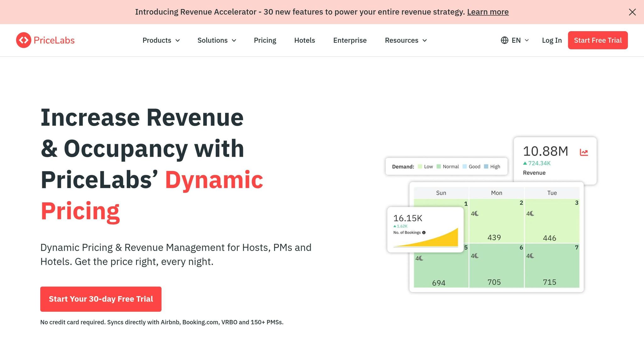
Task: Navigate to the Enterprise page
Action: 350,40
